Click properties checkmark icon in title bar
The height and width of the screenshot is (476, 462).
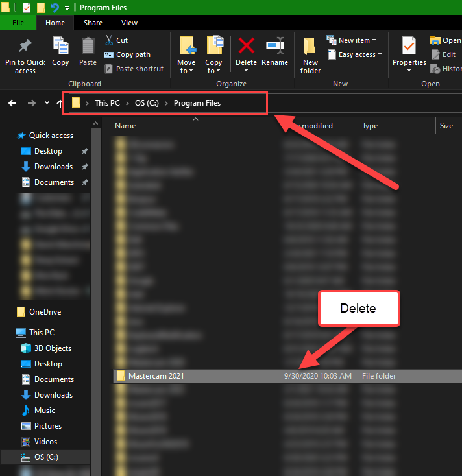point(27,8)
